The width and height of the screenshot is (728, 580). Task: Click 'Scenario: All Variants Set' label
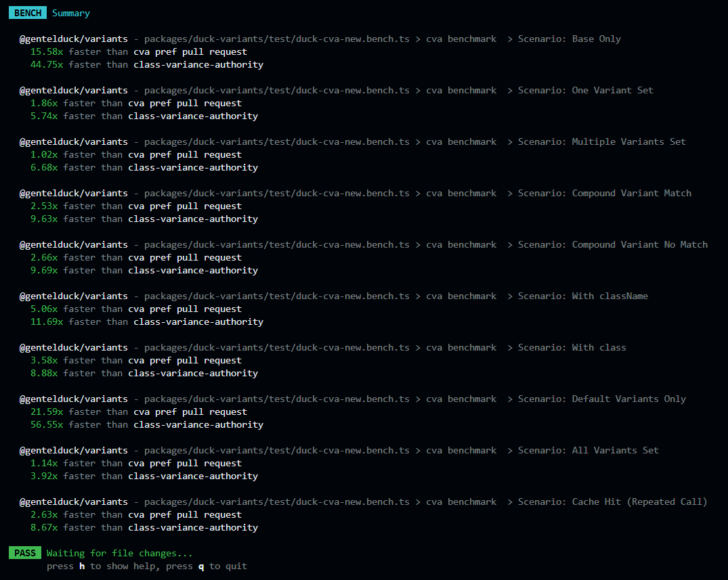tap(588, 451)
